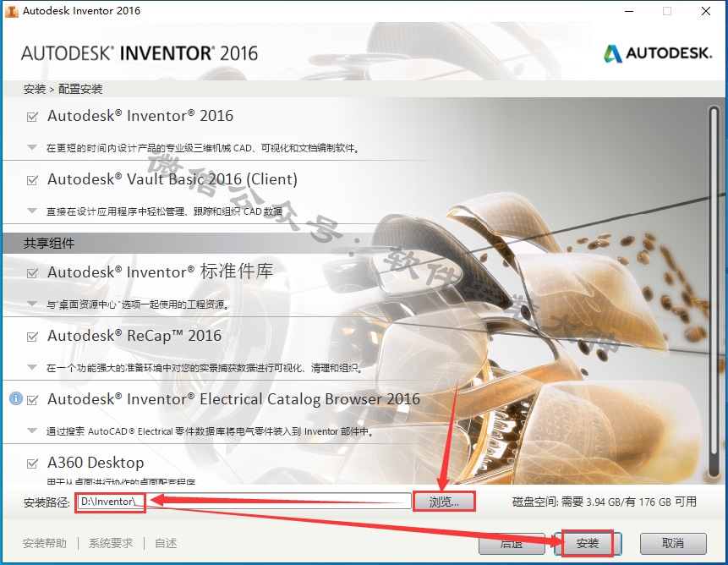This screenshot has height=565, width=728.
Task: Toggle the Electrical Catalog Browser 2016 checkbox
Action: tap(32, 400)
